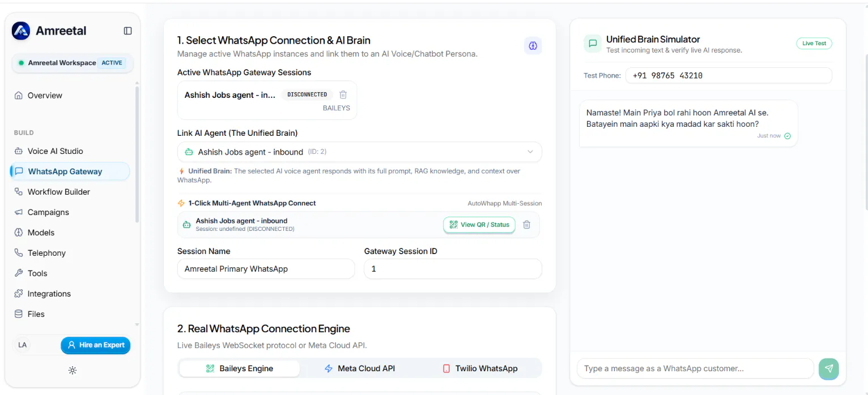
Task: Switch to the Meta Cloud API tab
Action: (359, 368)
